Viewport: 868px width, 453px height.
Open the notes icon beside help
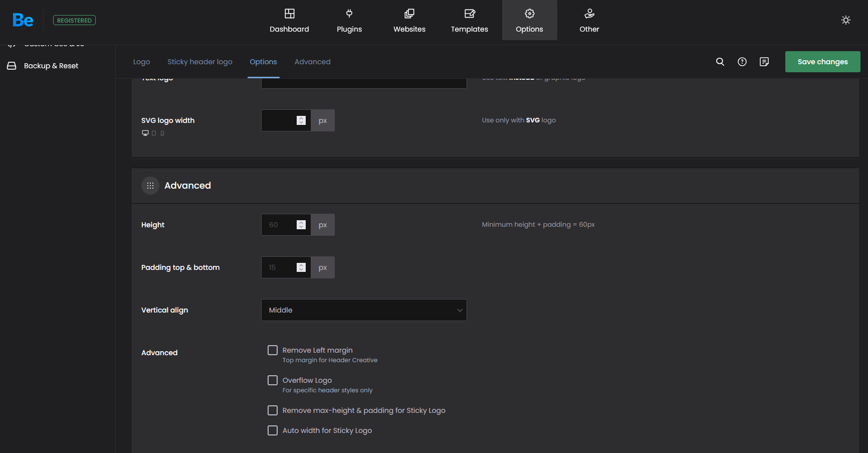(764, 62)
